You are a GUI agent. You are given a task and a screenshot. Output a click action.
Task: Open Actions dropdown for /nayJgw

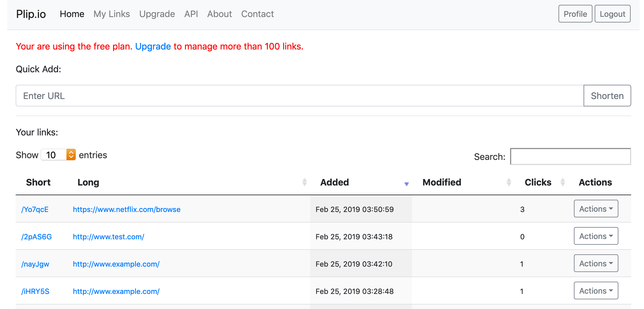596,263
